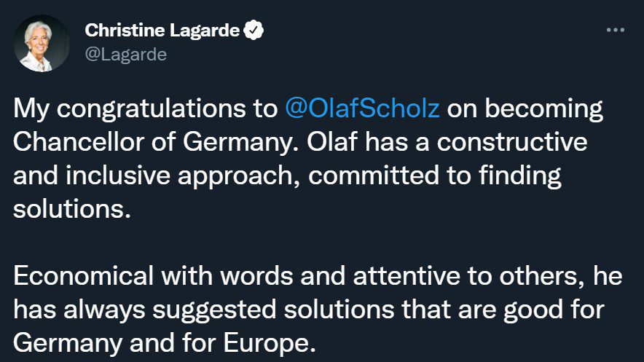Visit the @Lagarde handle profile
This screenshot has width=644, height=362.
(126, 55)
